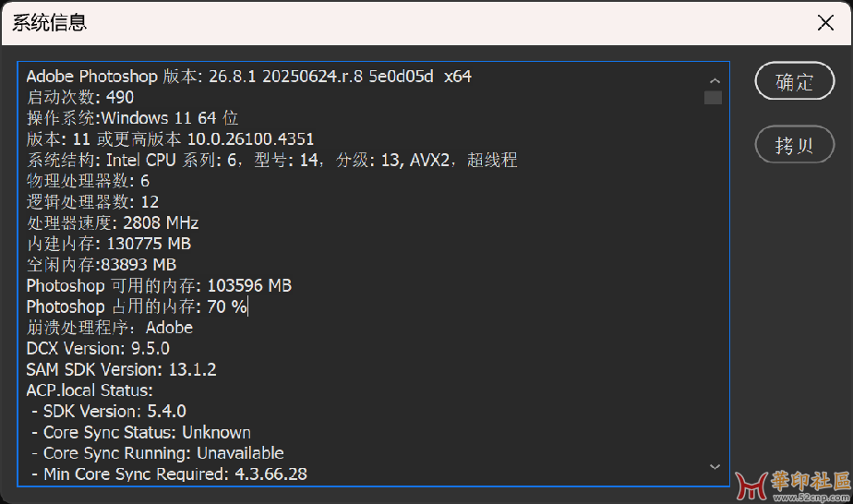The height and width of the screenshot is (504, 853).
Task: Click the 启动次数: 490 line
Action: (80, 97)
